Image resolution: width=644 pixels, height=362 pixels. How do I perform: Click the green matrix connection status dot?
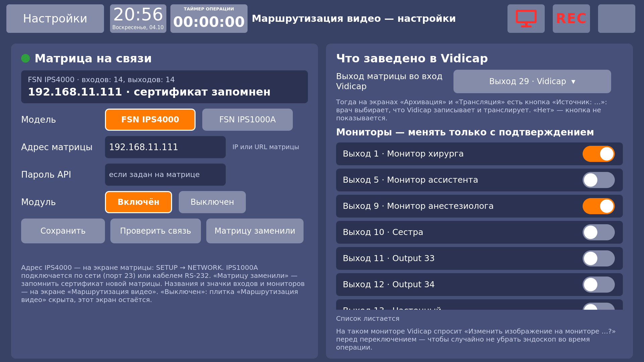[x=25, y=58]
